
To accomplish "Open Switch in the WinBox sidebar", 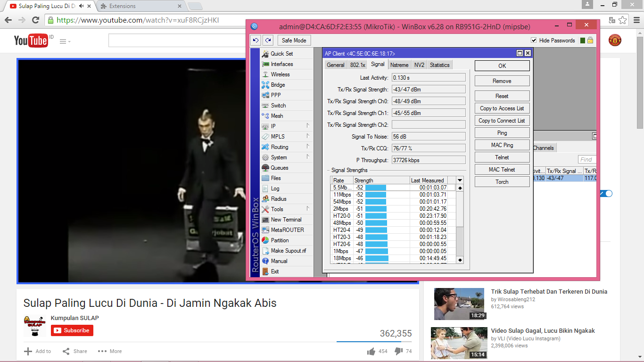I will [278, 106].
